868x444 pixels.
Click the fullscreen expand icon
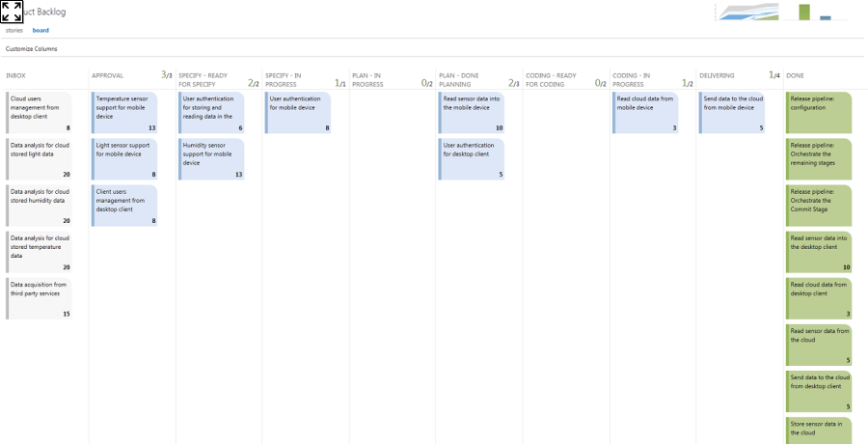tap(12, 12)
